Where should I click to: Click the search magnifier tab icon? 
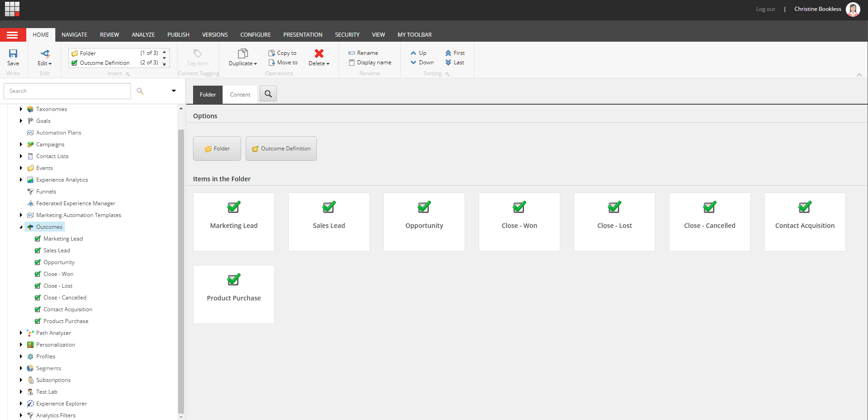[x=268, y=94]
